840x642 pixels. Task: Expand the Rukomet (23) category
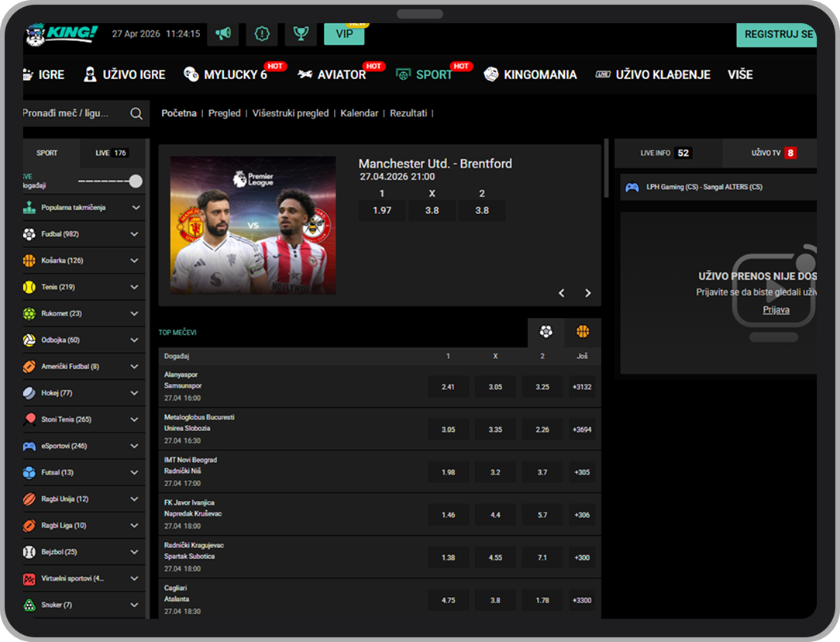coord(135,313)
